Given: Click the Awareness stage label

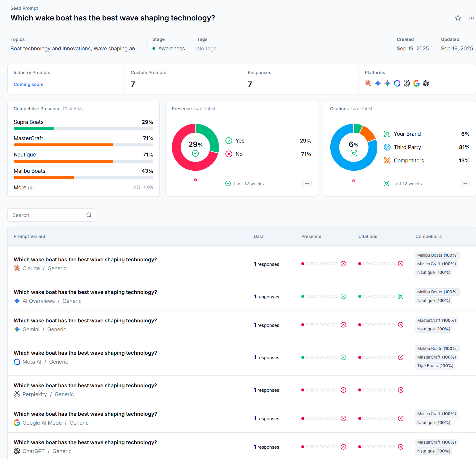Looking at the screenshot, I should click(171, 48).
